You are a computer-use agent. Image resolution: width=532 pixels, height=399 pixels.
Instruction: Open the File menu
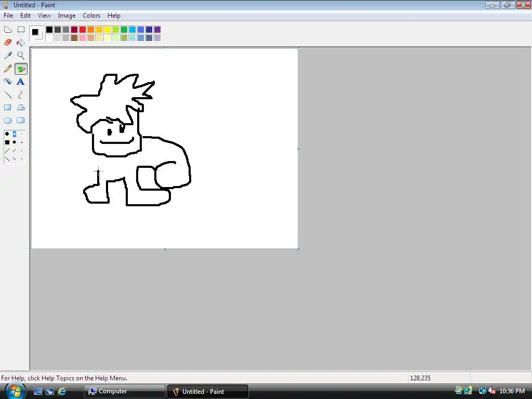(x=8, y=16)
